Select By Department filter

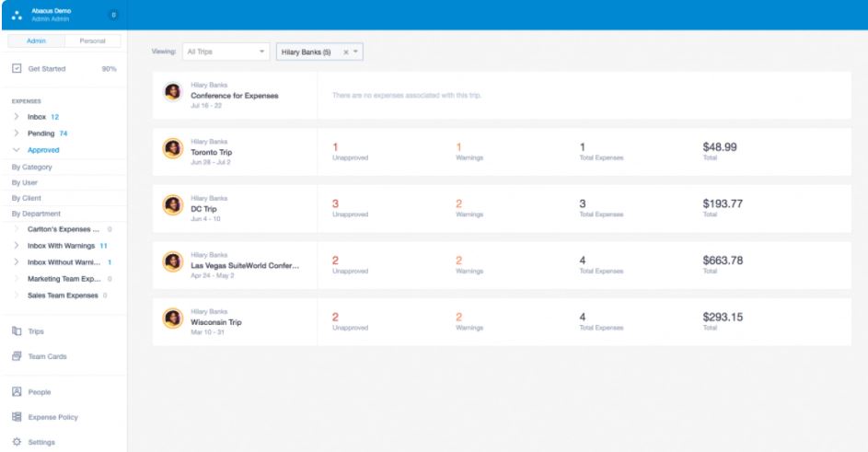coord(36,214)
